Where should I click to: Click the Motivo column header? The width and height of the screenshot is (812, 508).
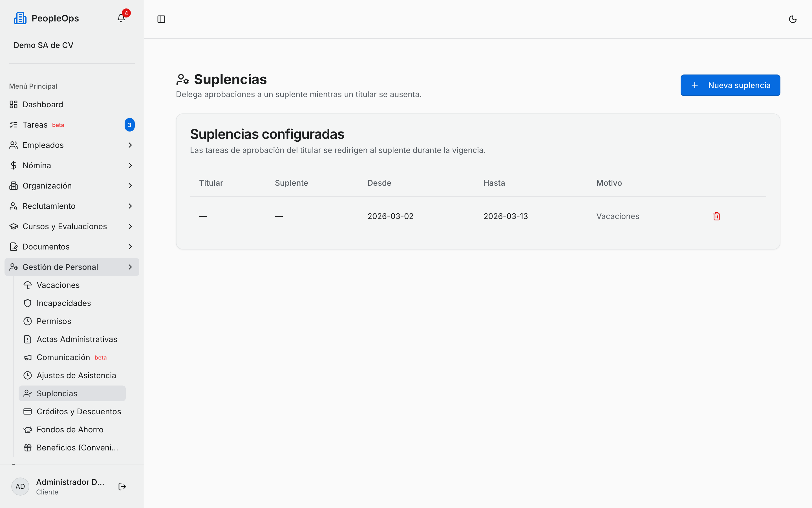(609, 183)
